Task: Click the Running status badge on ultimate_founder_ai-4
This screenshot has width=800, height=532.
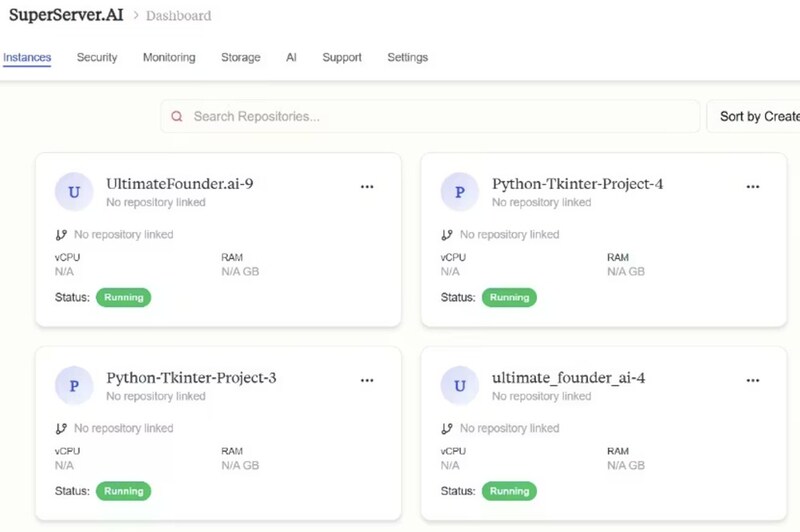Action: (x=509, y=491)
